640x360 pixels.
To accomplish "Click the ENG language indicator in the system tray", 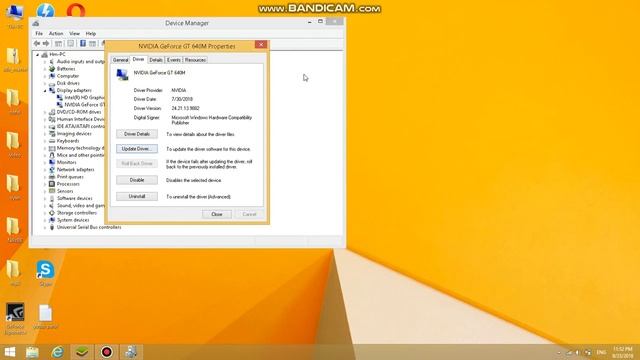I will click(601, 352).
